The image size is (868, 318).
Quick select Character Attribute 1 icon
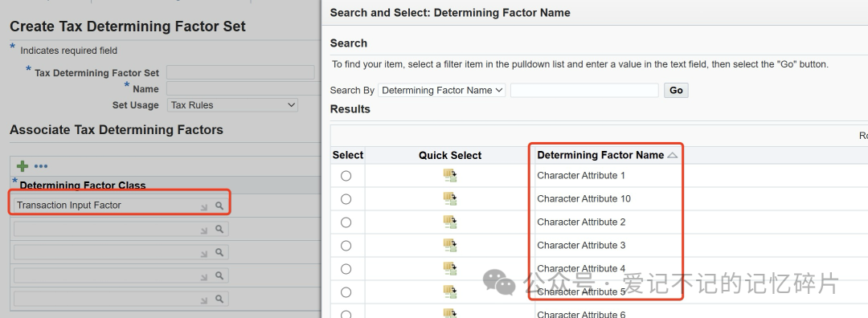coord(450,176)
